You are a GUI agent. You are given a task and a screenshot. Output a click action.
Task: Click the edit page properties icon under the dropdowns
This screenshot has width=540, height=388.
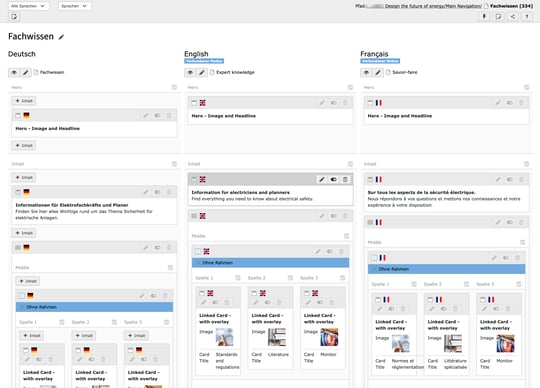click(14, 17)
